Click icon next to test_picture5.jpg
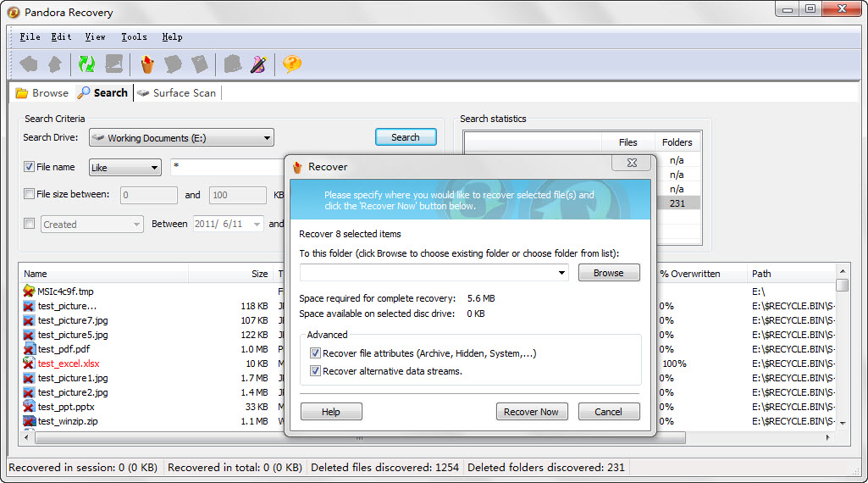Screen dimensions: 868x483 click(x=29, y=335)
